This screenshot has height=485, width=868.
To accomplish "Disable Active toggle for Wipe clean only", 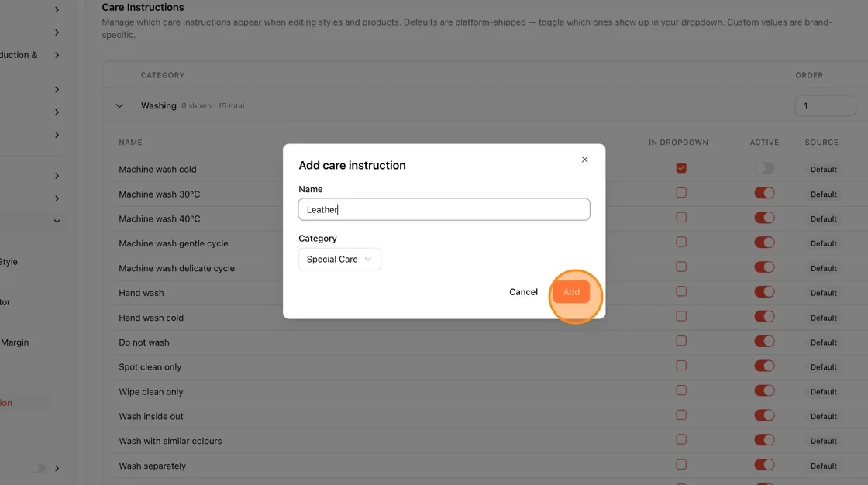I will click(764, 390).
